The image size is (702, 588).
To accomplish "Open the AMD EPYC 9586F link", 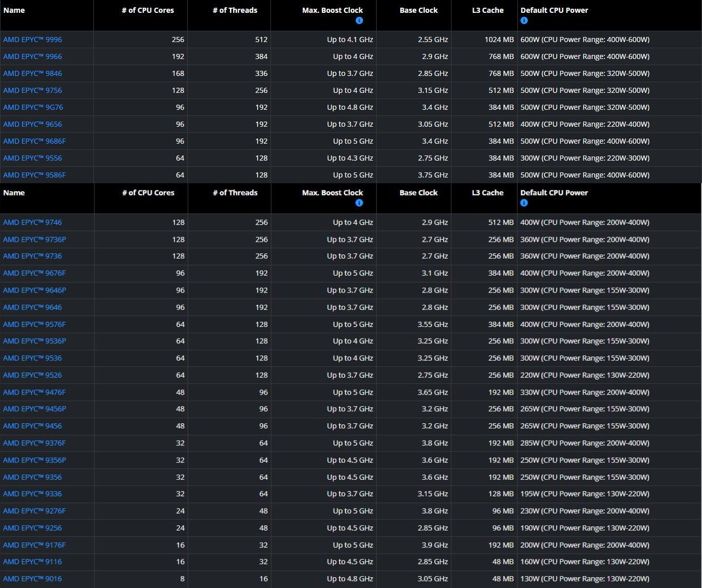I will [x=34, y=175].
